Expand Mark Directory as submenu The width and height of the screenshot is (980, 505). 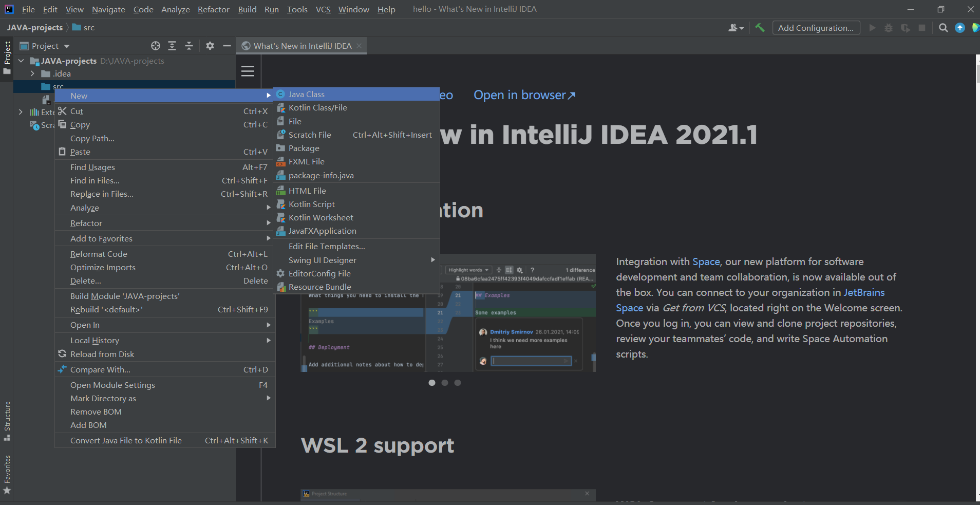click(165, 398)
